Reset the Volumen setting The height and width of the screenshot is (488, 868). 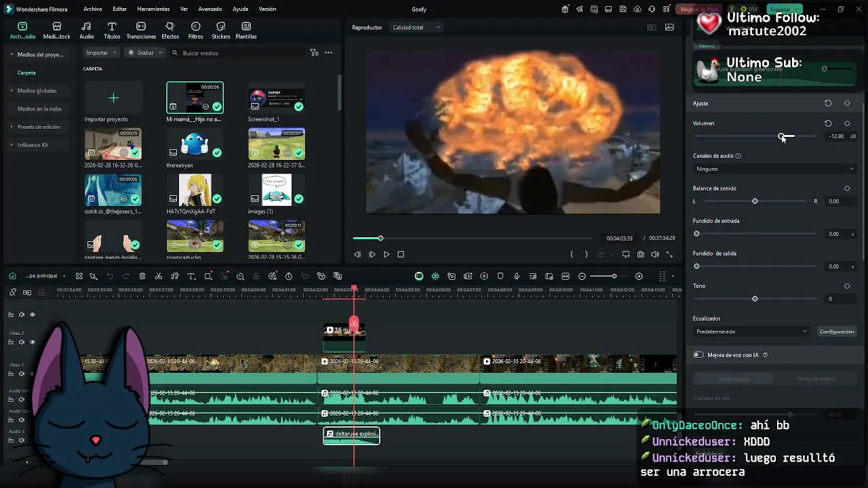(828, 123)
